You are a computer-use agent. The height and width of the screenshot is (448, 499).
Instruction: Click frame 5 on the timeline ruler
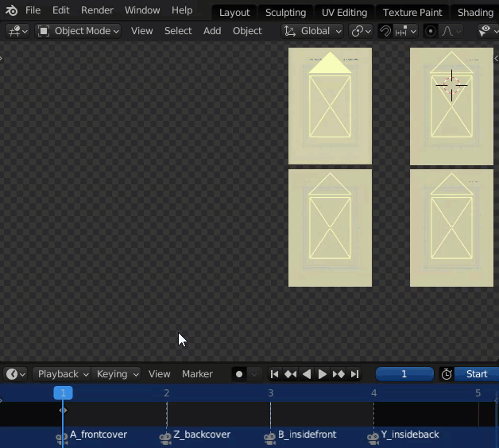tap(478, 393)
